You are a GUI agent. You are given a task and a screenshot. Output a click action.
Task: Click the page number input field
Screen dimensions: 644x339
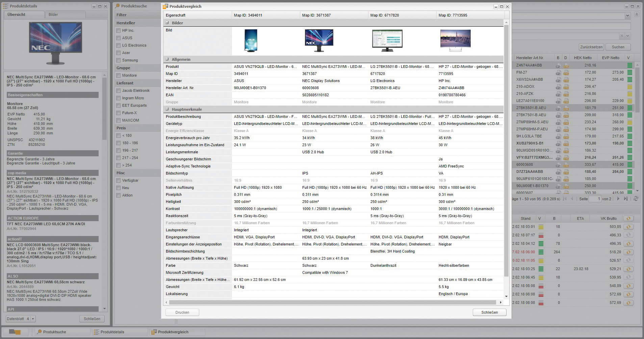pos(595,199)
